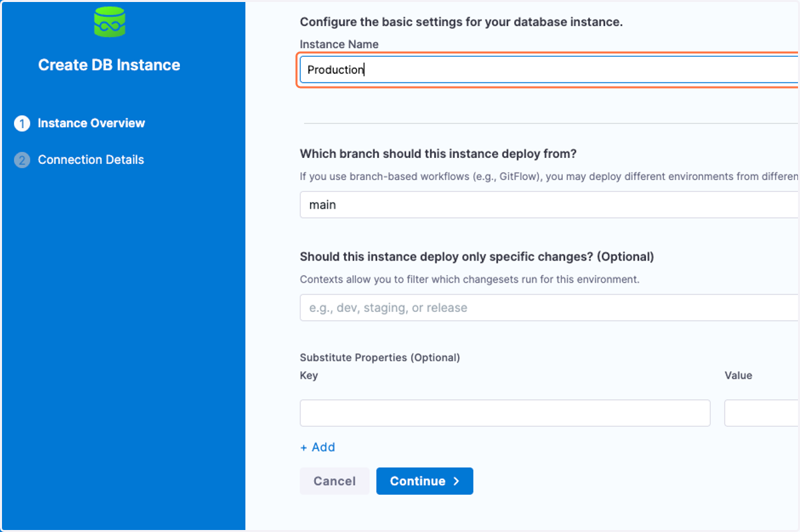This screenshot has width=800, height=532.
Task: Add another substitute property with + Add
Action: pyautogui.click(x=318, y=447)
